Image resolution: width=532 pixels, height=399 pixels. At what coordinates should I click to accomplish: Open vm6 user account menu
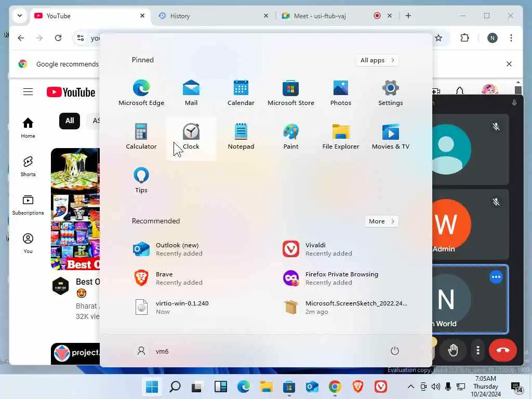(x=153, y=351)
